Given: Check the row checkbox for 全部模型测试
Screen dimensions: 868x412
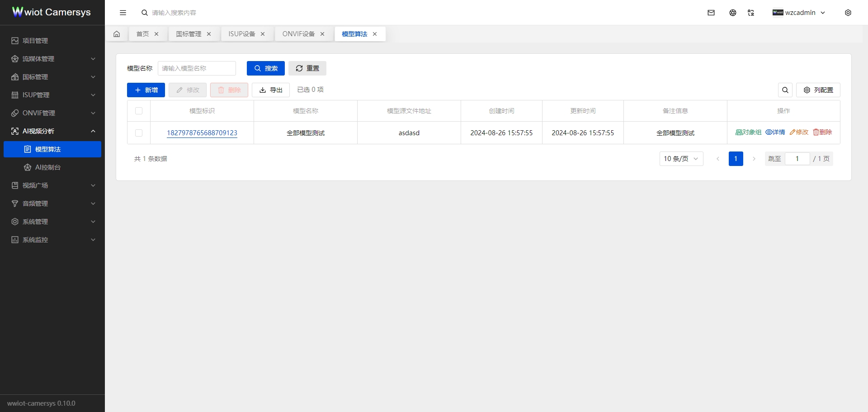Looking at the screenshot, I should 139,133.
